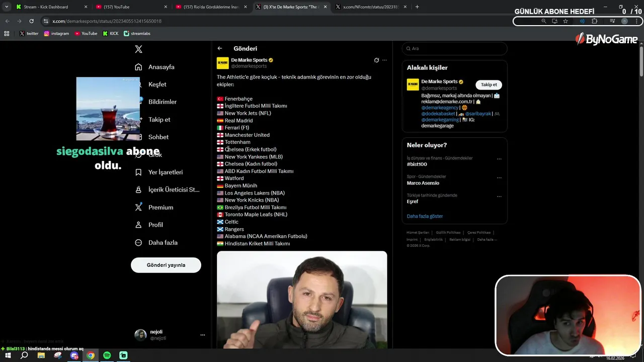Open the #bist100 trend
The width and height of the screenshot is (644, 362).
coord(417,164)
